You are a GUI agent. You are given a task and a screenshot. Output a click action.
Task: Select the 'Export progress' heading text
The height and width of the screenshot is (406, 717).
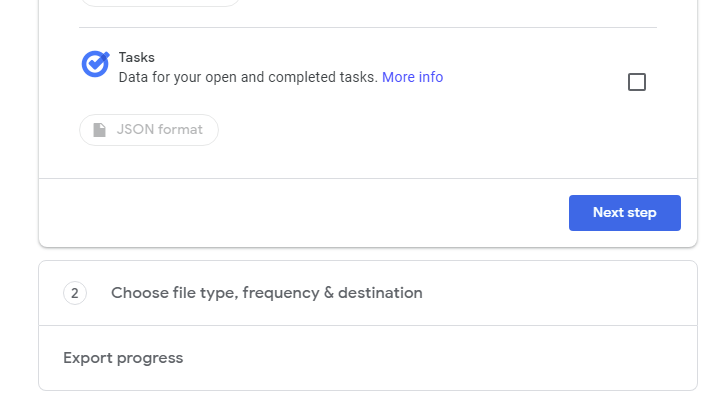click(x=123, y=358)
